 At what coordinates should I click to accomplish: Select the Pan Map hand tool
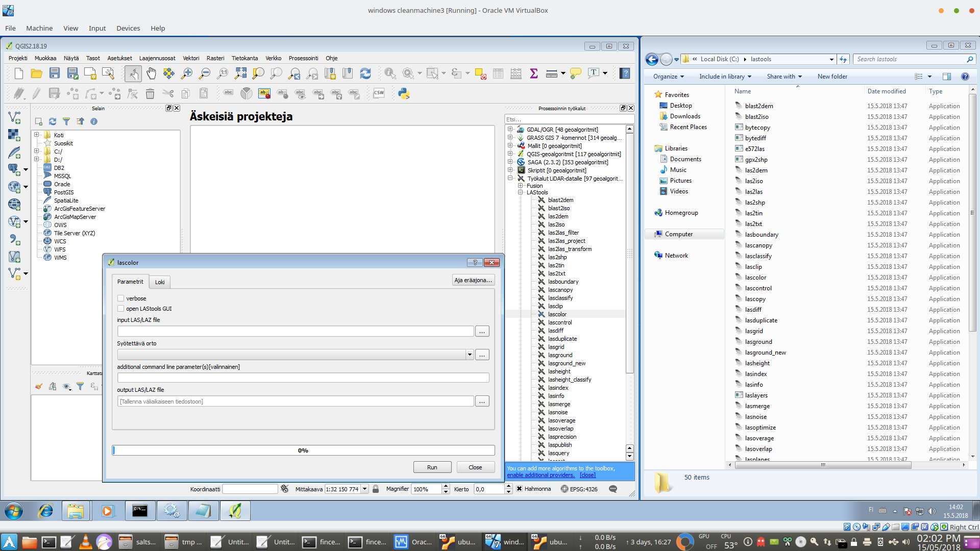pyautogui.click(x=151, y=73)
